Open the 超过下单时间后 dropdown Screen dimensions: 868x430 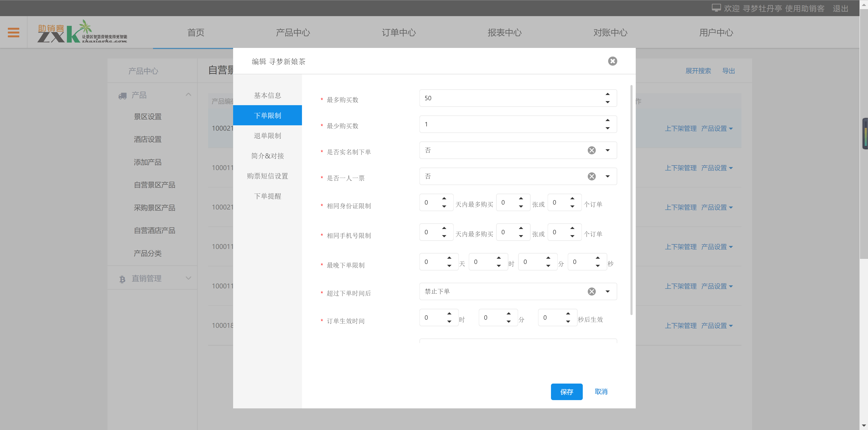[x=607, y=291]
